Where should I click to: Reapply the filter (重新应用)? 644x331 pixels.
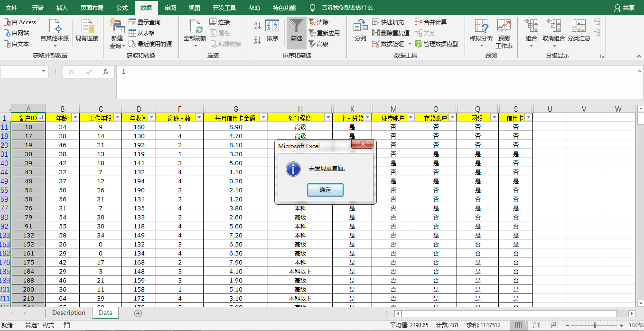[324, 33]
